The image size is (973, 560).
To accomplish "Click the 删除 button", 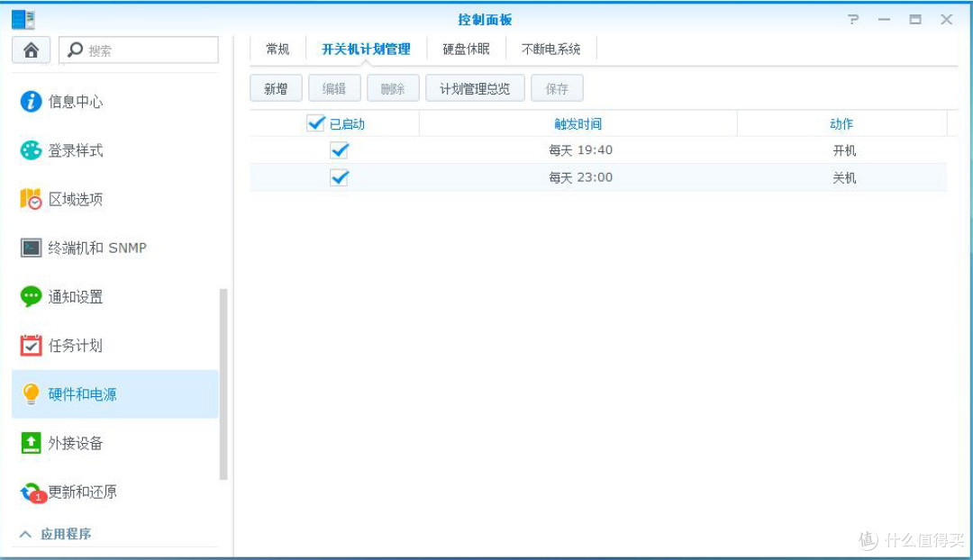I will click(x=393, y=89).
